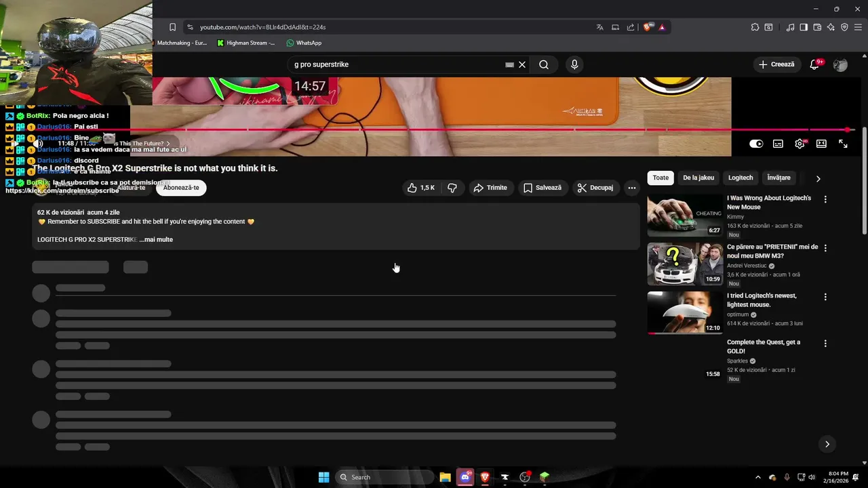
Task: Click the browser address bar URL
Action: pos(263,27)
